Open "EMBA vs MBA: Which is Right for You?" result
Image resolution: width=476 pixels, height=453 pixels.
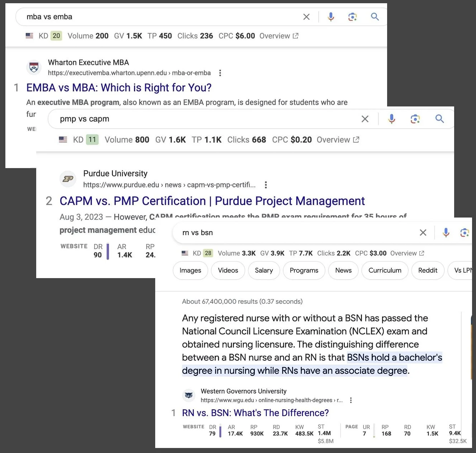119,88
